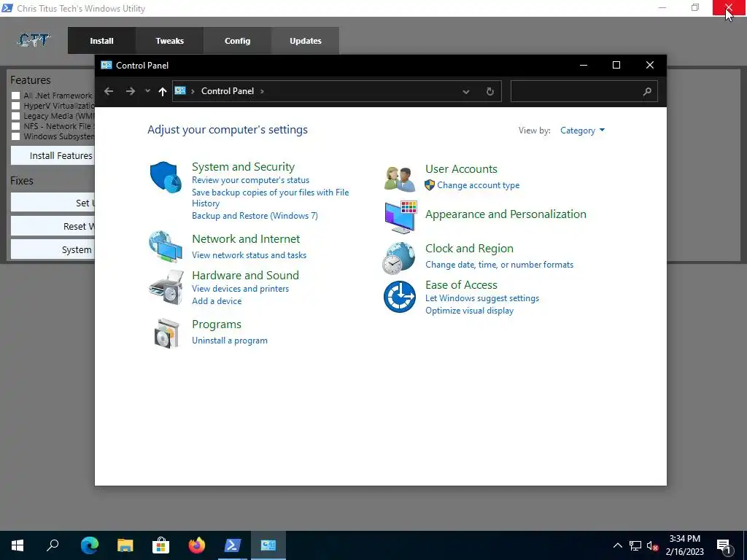
Task: Open View network status and tasks
Action: (249, 255)
